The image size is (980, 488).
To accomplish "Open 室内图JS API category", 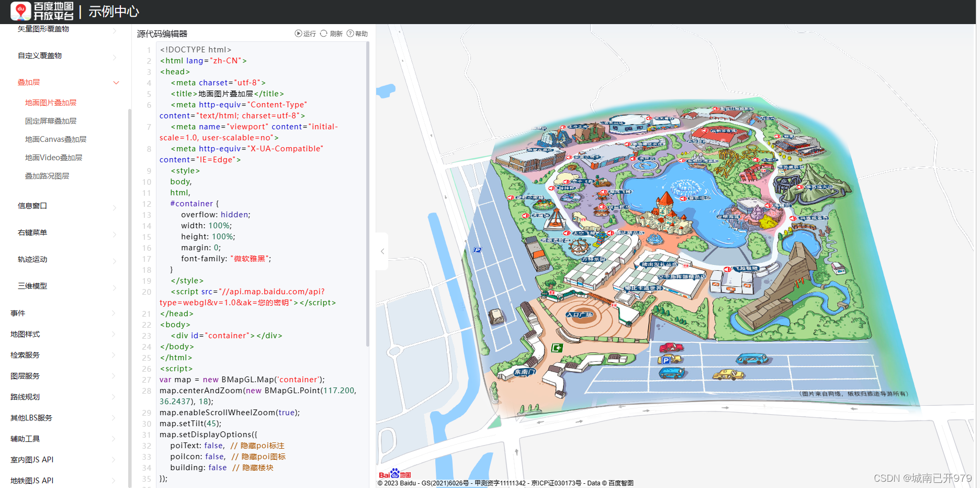I will click(x=32, y=460).
